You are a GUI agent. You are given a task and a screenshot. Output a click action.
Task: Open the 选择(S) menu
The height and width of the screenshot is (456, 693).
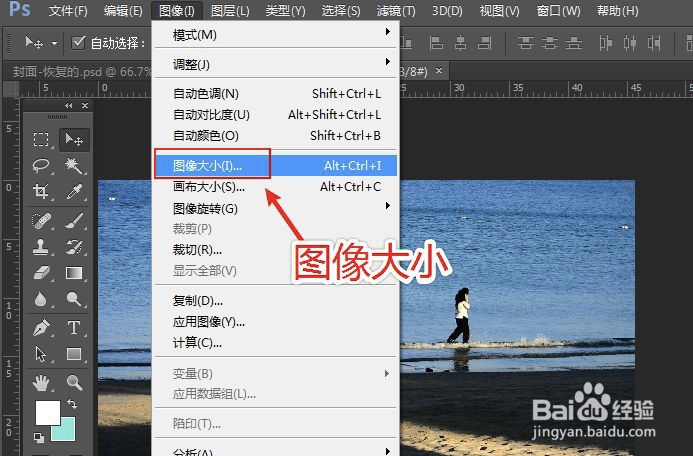341,11
